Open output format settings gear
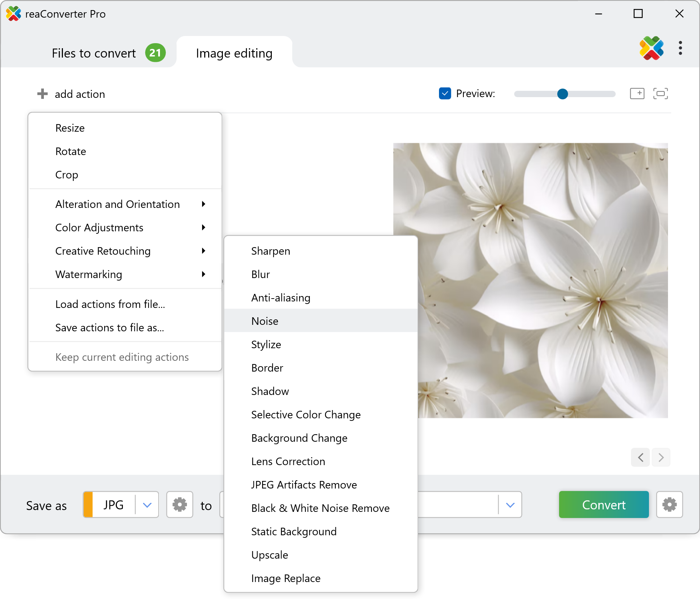 [179, 505]
